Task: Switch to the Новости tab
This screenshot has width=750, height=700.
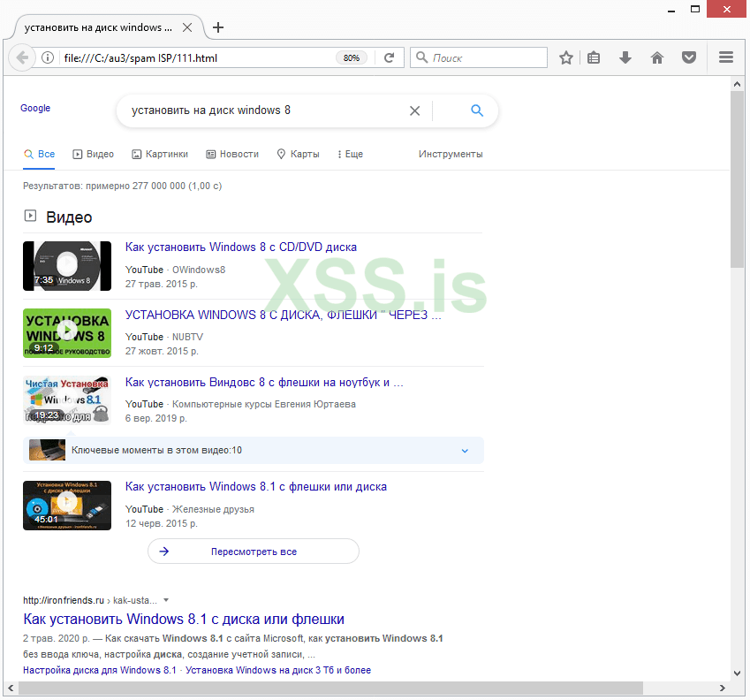Action: pyautogui.click(x=232, y=154)
